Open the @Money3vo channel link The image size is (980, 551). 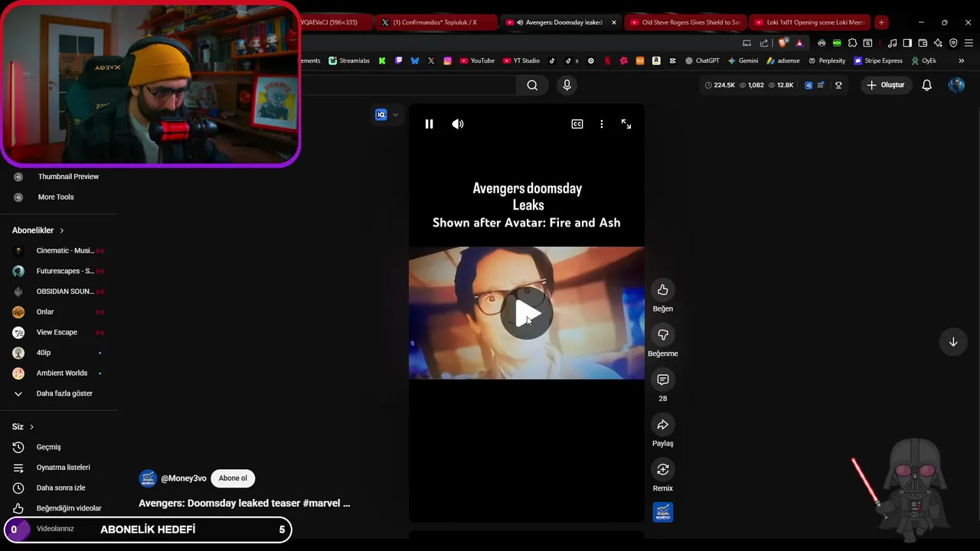coord(184,478)
